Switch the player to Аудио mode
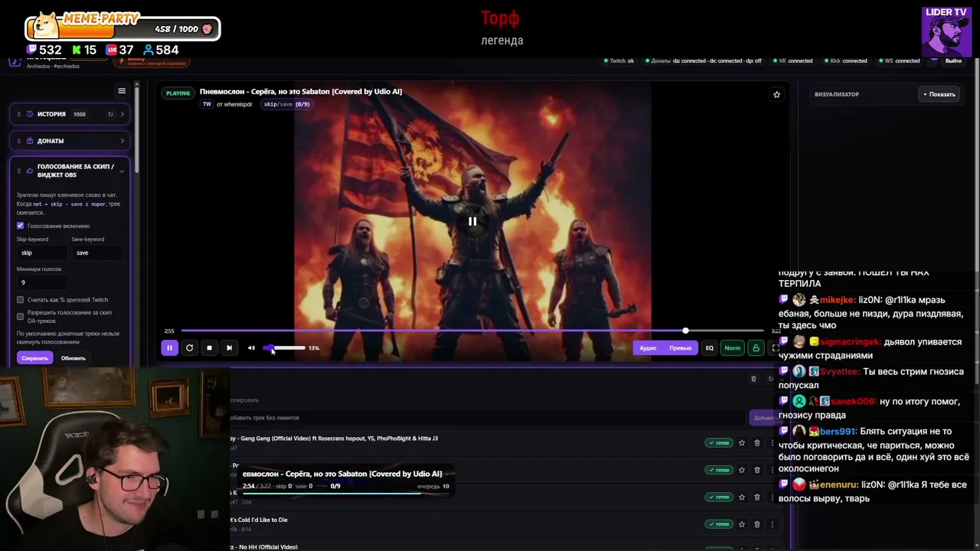 [648, 348]
